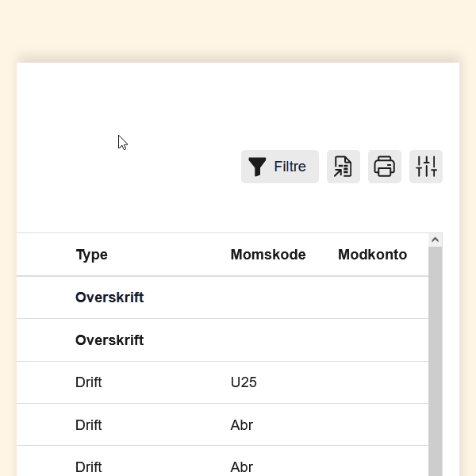Click the bottom Abr Momskode cell
The height and width of the screenshot is (476, 476).
tap(242, 466)
